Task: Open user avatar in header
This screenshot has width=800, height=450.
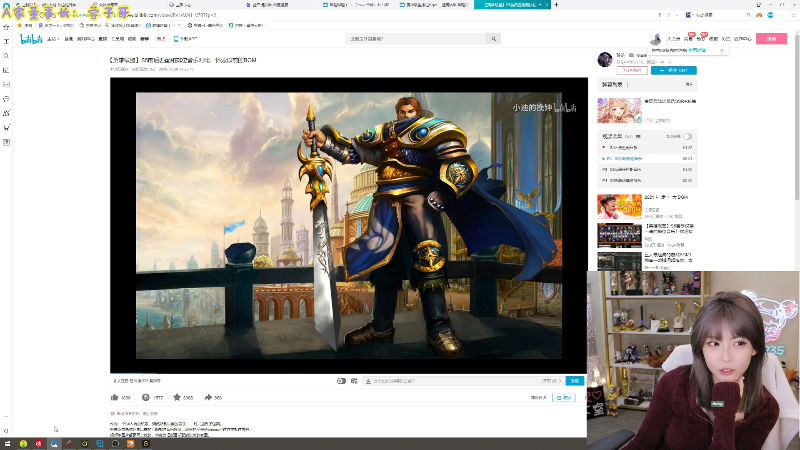Action: click(656, 39)
